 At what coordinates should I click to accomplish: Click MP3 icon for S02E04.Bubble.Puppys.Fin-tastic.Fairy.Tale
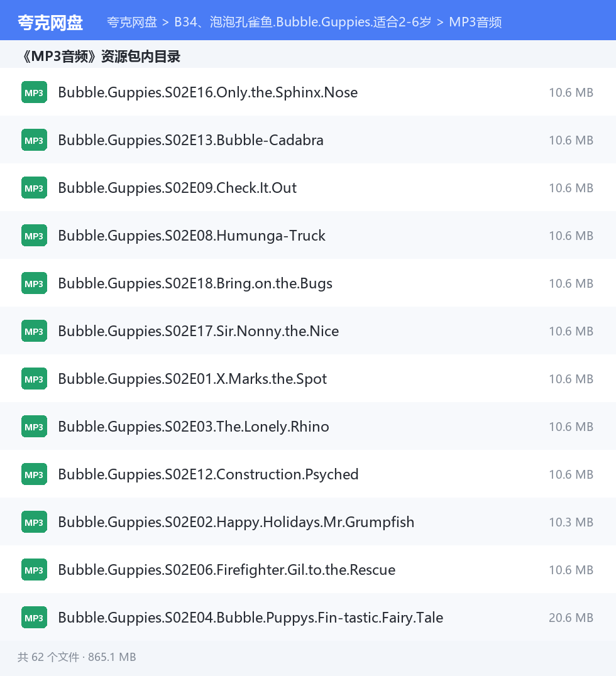point(34,618)
